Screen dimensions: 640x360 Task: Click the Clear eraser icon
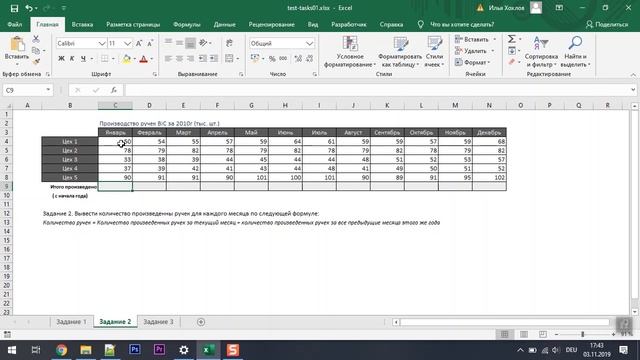click(511, 62)
